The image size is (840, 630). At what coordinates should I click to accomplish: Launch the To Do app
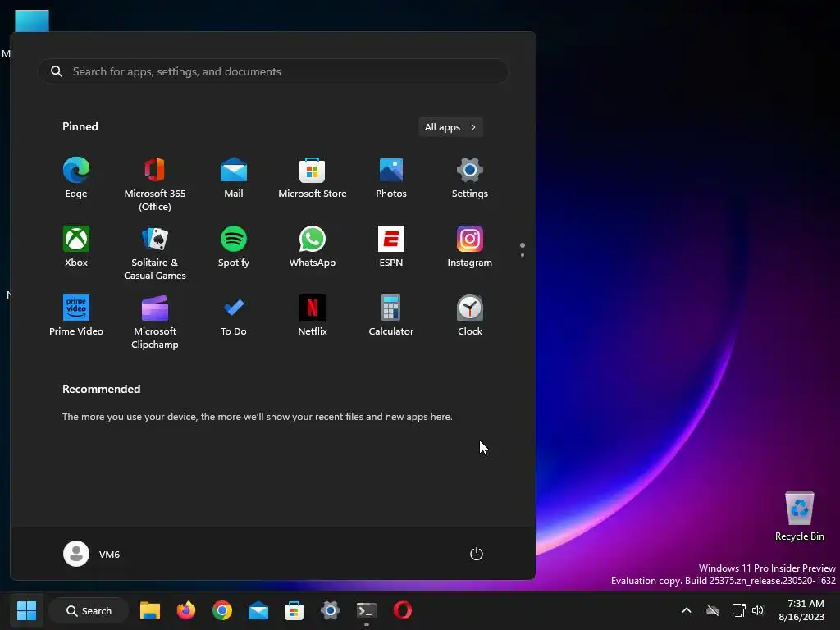234,316
